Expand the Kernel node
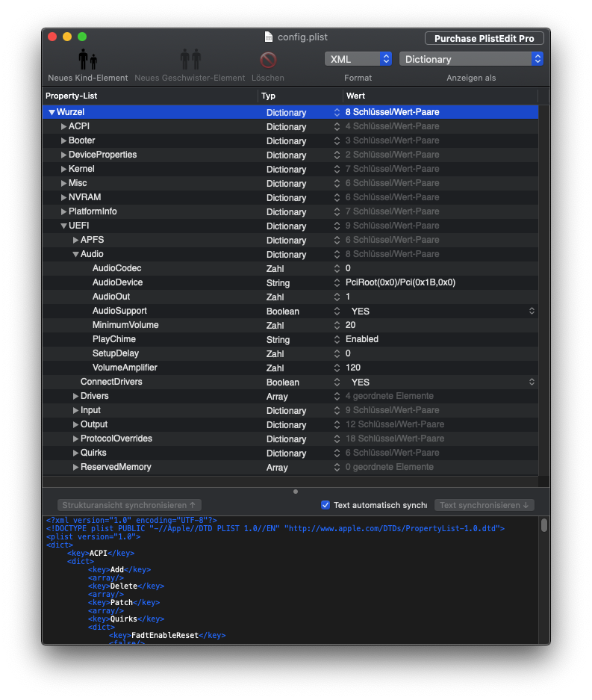The width and height of the screenshot is (592, 700). pos(63,169)
